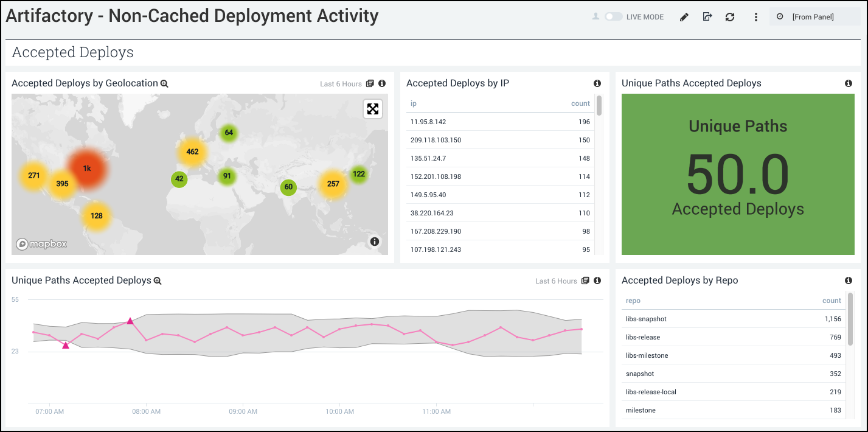Expand the map to fullscreen

click(372, 109)
